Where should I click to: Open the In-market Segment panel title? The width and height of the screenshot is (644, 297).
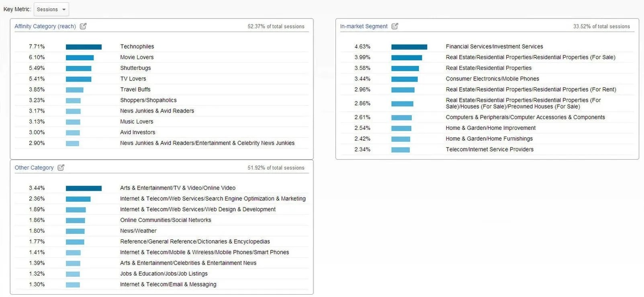(x=364, y=26)
